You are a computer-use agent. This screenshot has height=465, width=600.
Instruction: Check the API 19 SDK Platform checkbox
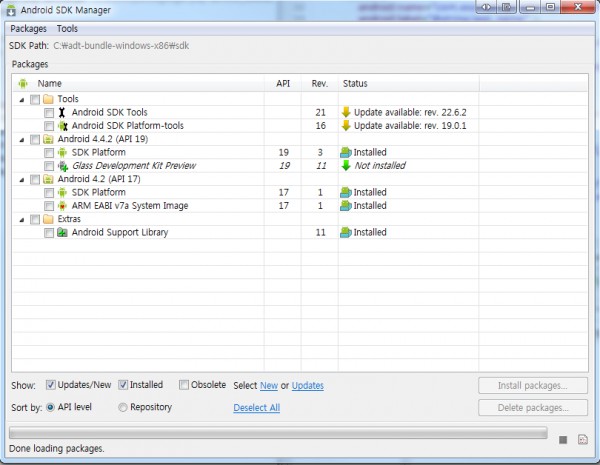(49, 153)
